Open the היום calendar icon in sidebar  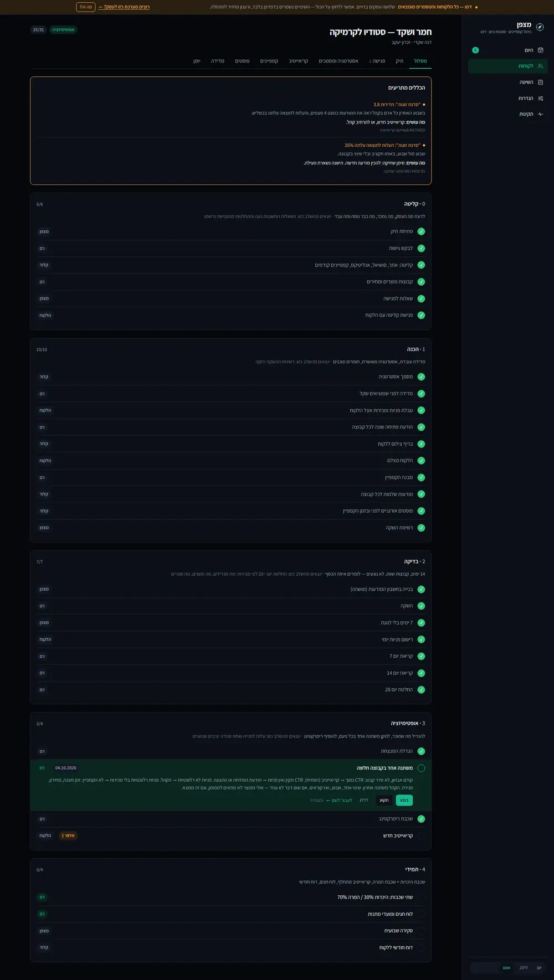click(x=540, y=50)
